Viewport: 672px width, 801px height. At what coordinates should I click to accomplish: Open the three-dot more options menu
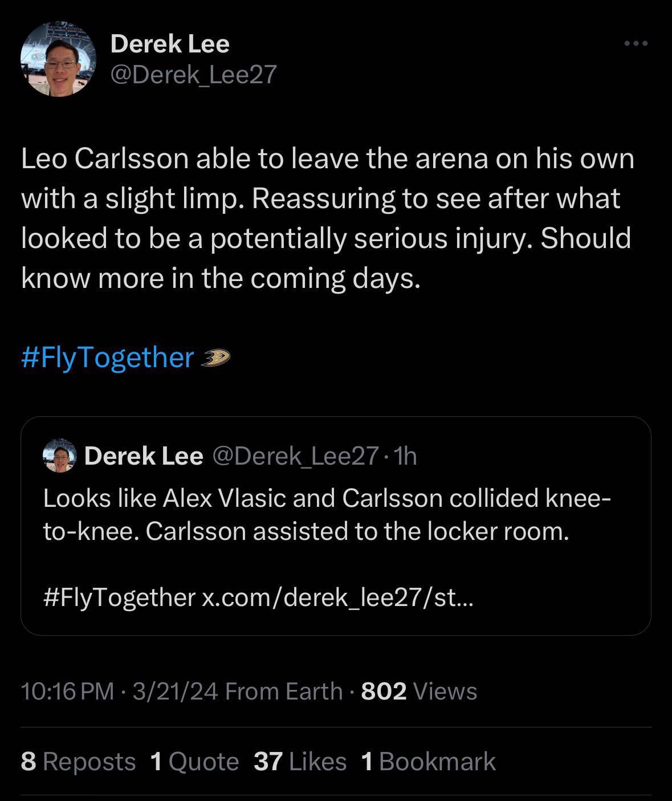click(636, 43)
